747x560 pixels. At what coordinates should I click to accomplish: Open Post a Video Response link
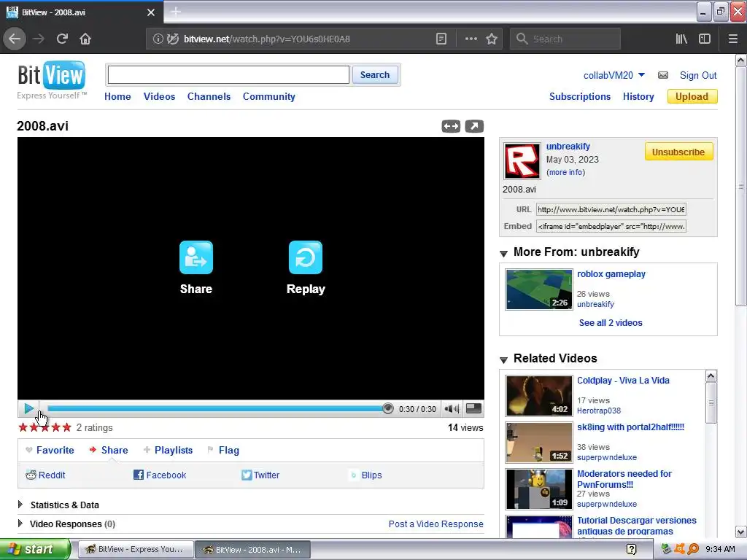point(436,524)
